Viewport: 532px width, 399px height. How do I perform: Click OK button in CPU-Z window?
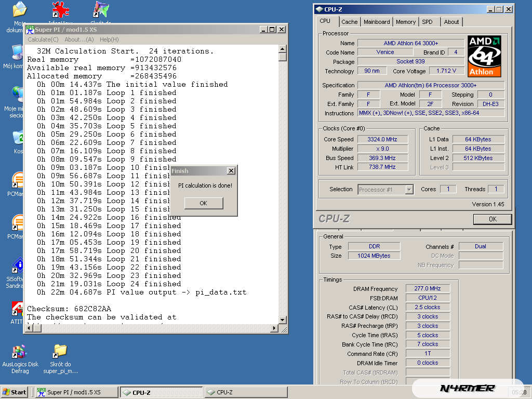click(x=493, y=219)
